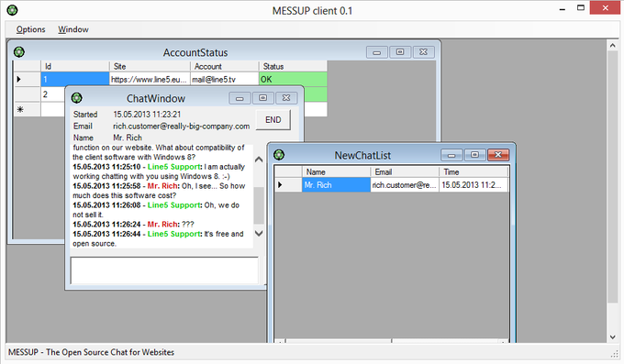Close the MESSUP client main window
The width and height of the screenshot is (624, 364).
pyautogui.click(x=605, y=8)
